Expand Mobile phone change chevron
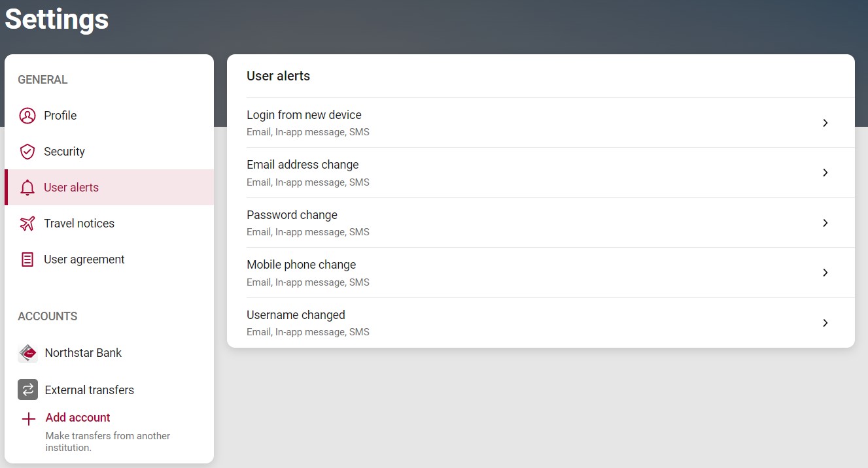The width and height of the screenshot is (868, 468). (825, 273)
